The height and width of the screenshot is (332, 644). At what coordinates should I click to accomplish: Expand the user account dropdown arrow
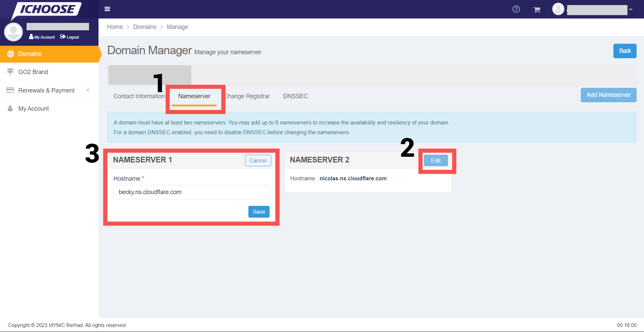click(631, 9)
